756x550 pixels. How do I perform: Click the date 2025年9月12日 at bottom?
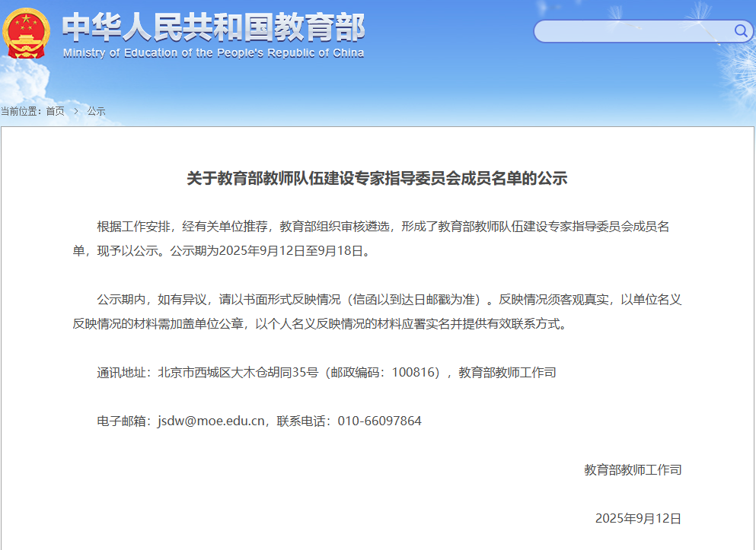pyautogui.click(x=638, y=518)
